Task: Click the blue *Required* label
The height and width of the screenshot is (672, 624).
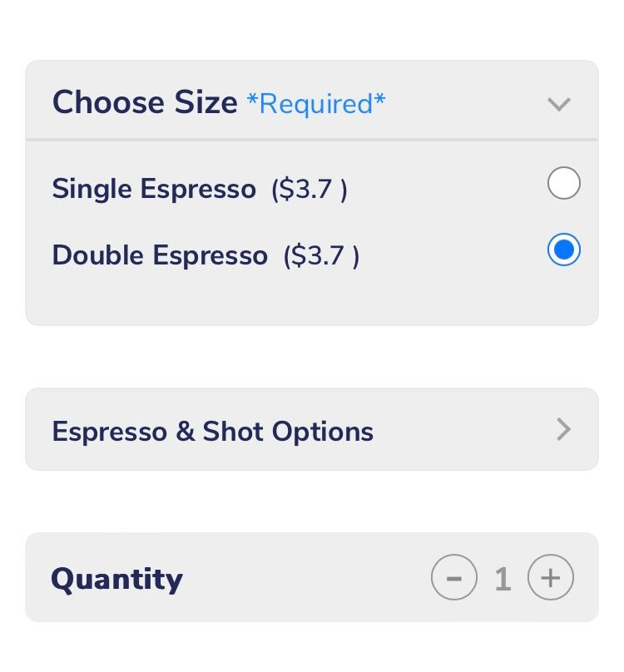Action: [316, 104]
